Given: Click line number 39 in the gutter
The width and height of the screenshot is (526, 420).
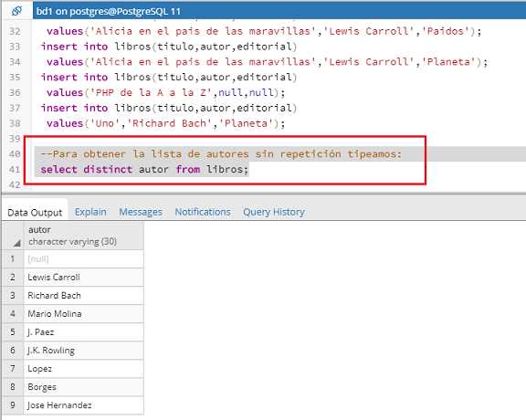Looking at the screenshot, I should pyautogui.click(x=15, y=139).
